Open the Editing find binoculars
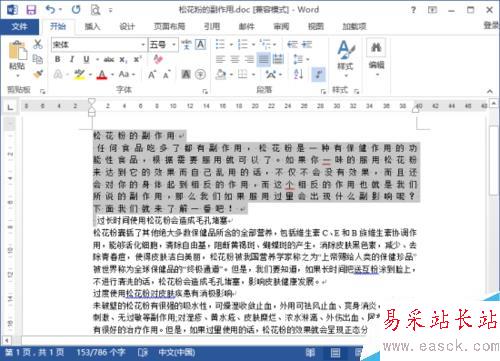Screen dimensions: 500x361 click(376, 47)
